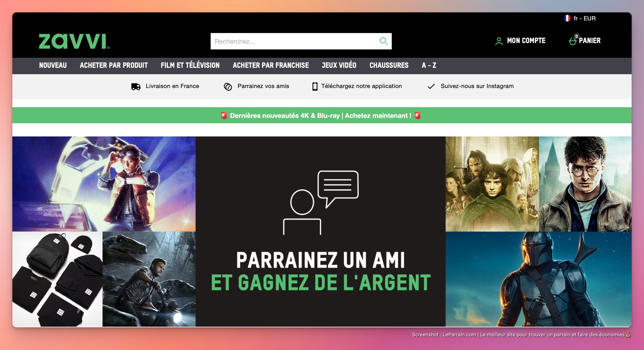Open the Jurassic World raptor image
Screen dimensions: 644x350
coord(149,279)
